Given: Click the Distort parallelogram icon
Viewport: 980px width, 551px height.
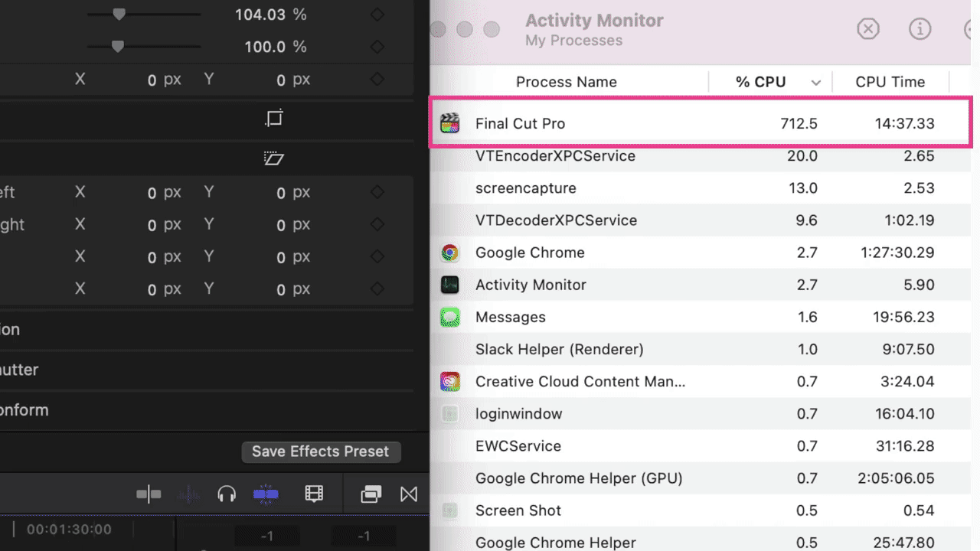Looking at the screenshot, I should (x=273, y=158).
